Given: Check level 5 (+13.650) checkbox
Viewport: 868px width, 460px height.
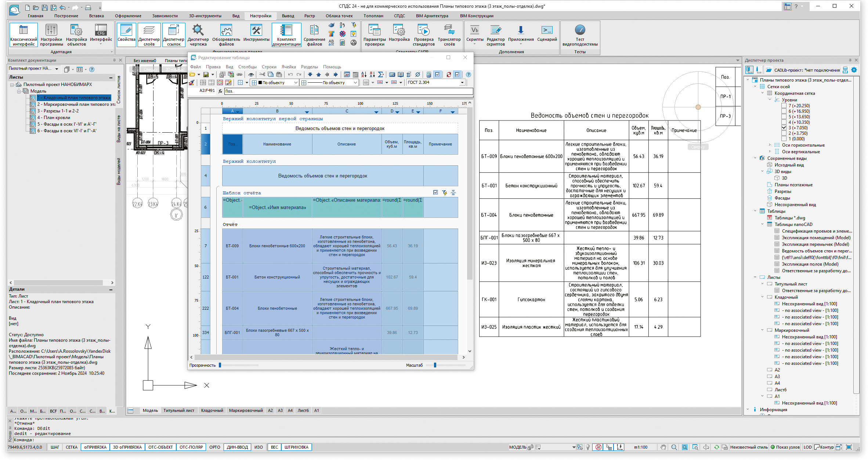Looking at the screenshot, I should pyautogui.click(x=784, y=117).
